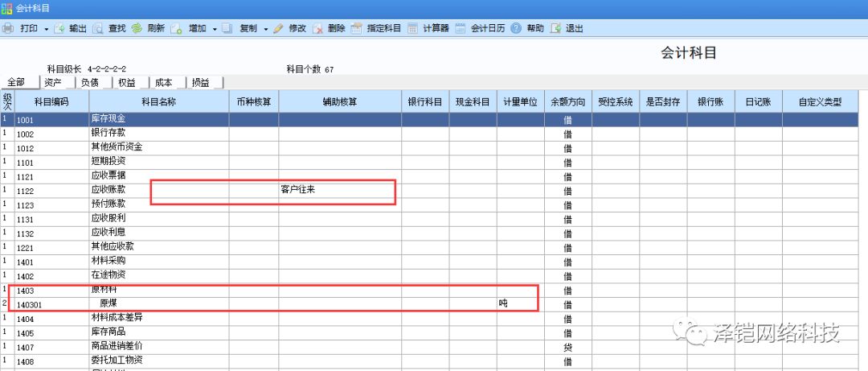868x371 pixels.
Task: Click the 科目编码 column header
Action: (x=51, y=102)
